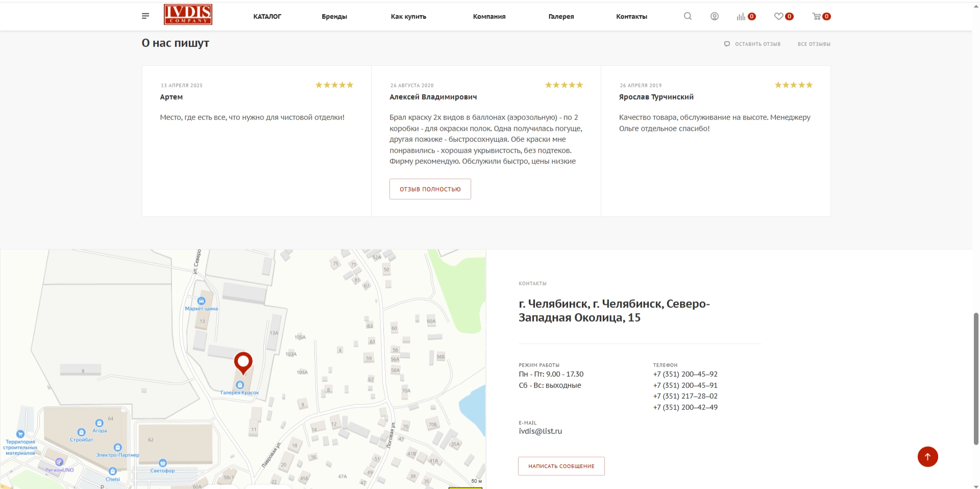Screen dimensions: 980x489
Task: Click the ivdis@list.ru email link
Action: pos(540,431)
